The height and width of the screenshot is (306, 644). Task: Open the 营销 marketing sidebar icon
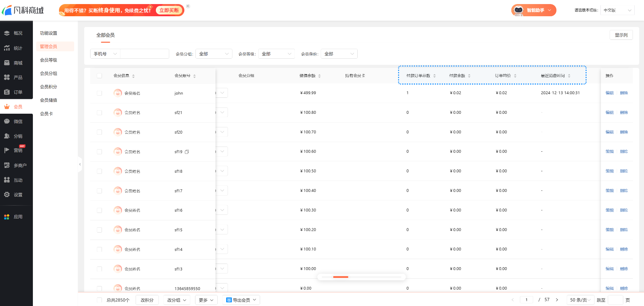click(7, 150)
